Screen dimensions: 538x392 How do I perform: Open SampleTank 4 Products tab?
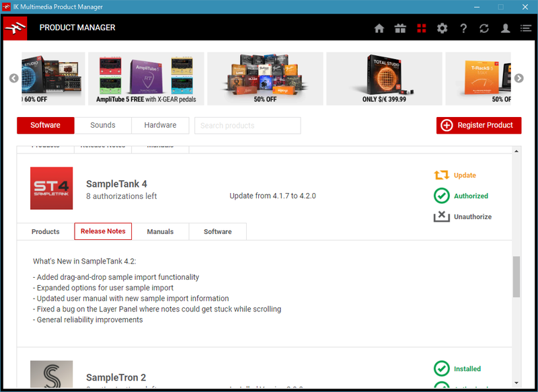(x=46, y=231)
